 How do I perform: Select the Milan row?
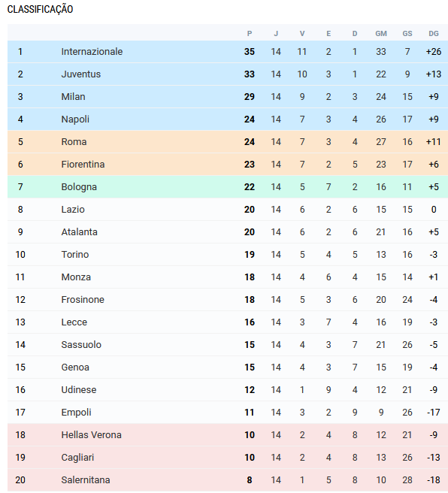click(x=228, y=97)
